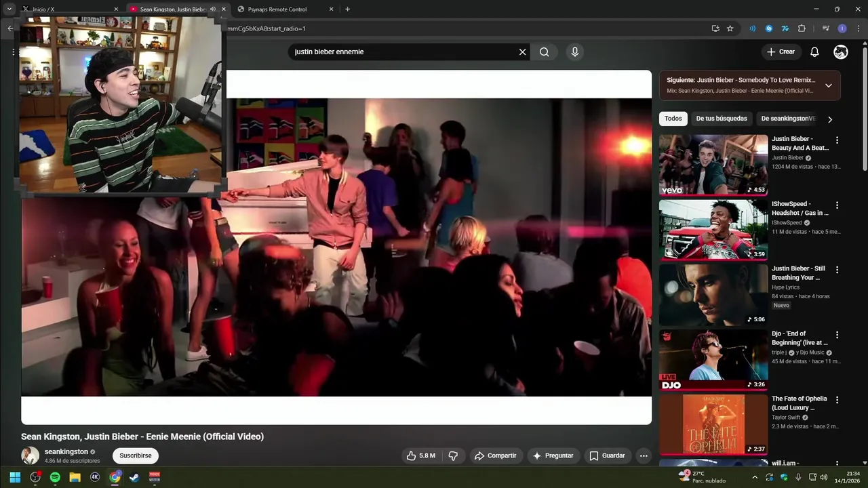Open 4K downloader taskbar icon
The image size is (868, 488).
tap(95, 477)
